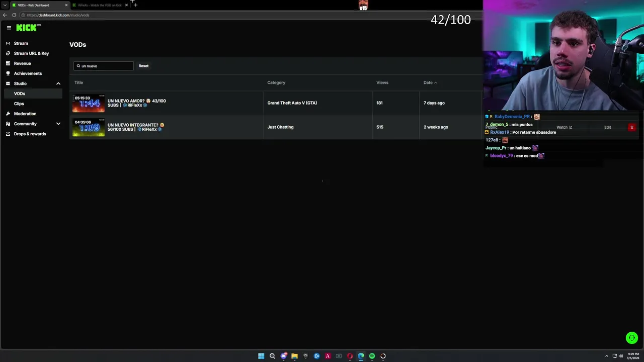Open the hamburger menu next to Kick logo
This screenshot has height=362, width=644.
(9, 28)
